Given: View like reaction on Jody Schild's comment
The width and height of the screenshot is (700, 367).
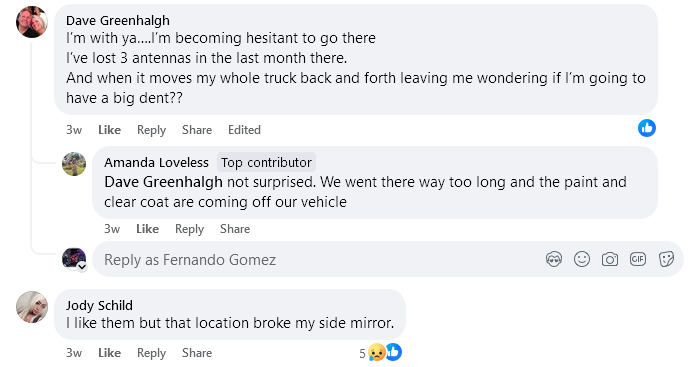Looking at the screenshot, I should tap(394, 352).
